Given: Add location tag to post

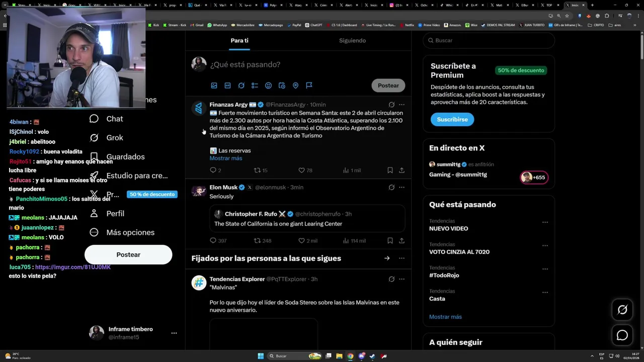Looking at the screenshot, I should pyautogui.click(x=295, y=85).
